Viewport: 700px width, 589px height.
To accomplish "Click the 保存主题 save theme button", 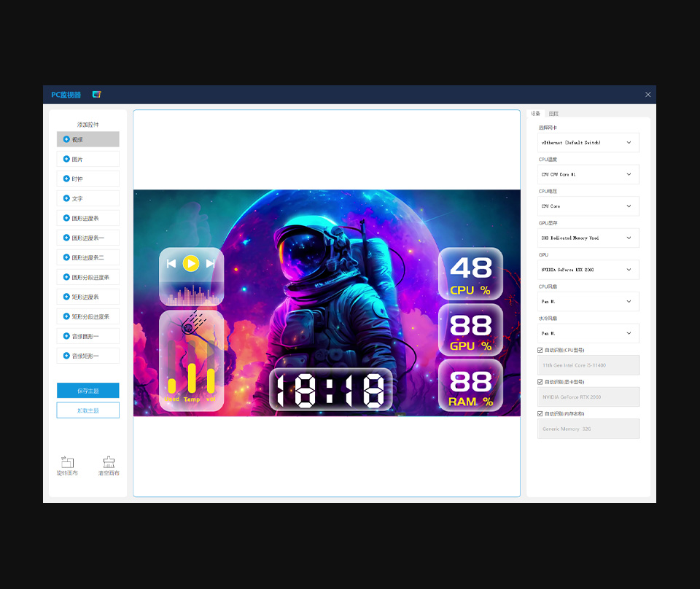I will click(x=88, y=391).
